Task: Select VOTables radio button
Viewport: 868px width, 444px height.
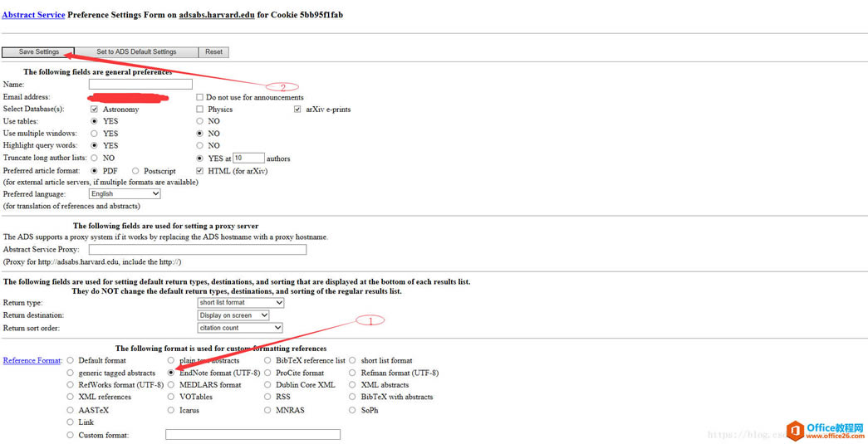Action: [171, 397]
